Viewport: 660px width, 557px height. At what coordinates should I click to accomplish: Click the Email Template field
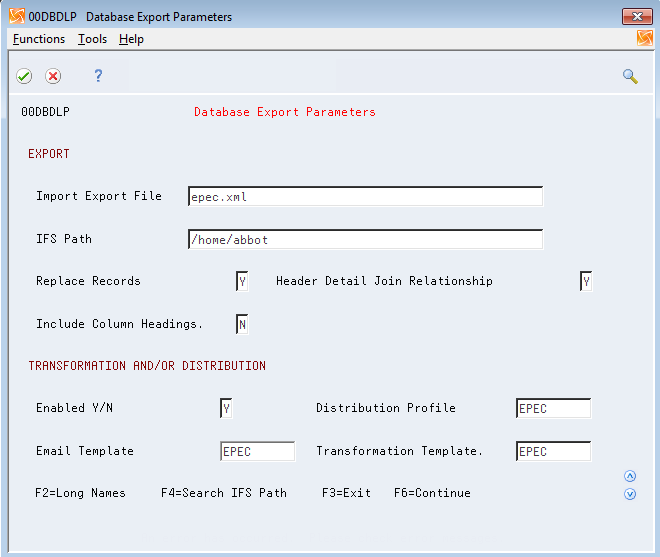point(258,451)
